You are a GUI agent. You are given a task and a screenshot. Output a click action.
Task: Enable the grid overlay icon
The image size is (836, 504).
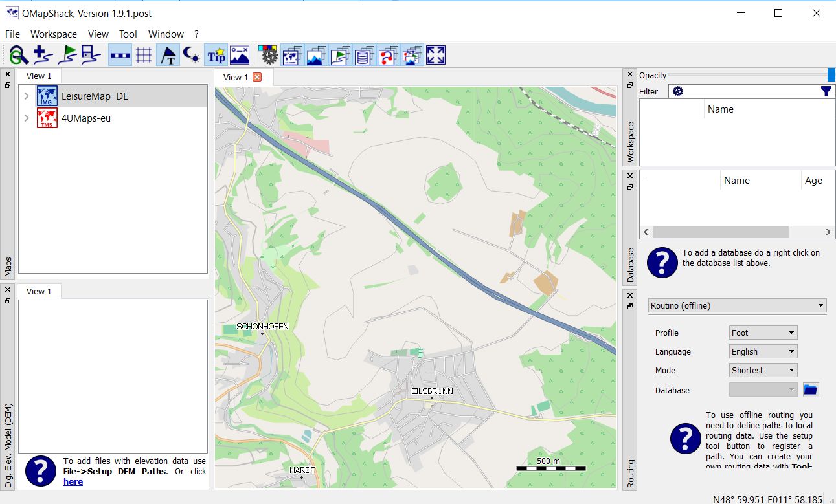pyautogui.click(x=143, y=55)
